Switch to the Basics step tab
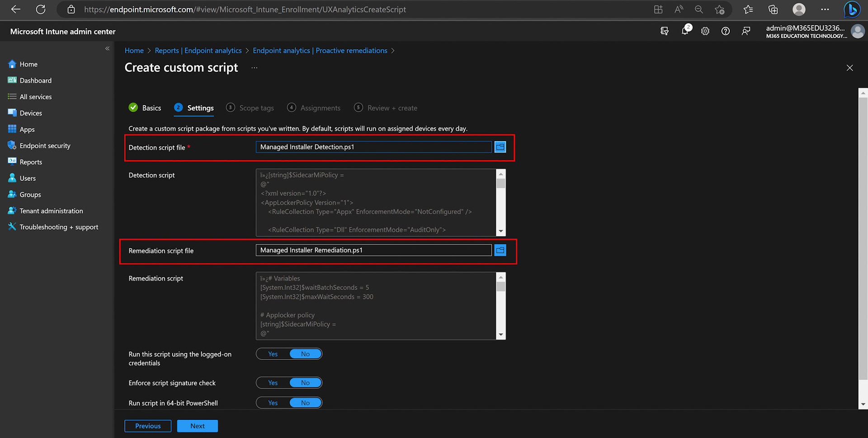Screen dimensions: 868x438 145,108
